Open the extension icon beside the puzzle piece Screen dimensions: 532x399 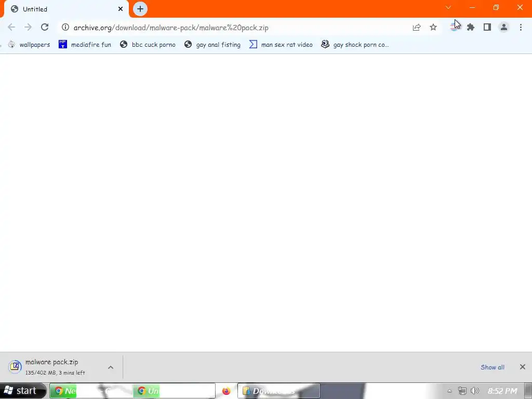454,27
